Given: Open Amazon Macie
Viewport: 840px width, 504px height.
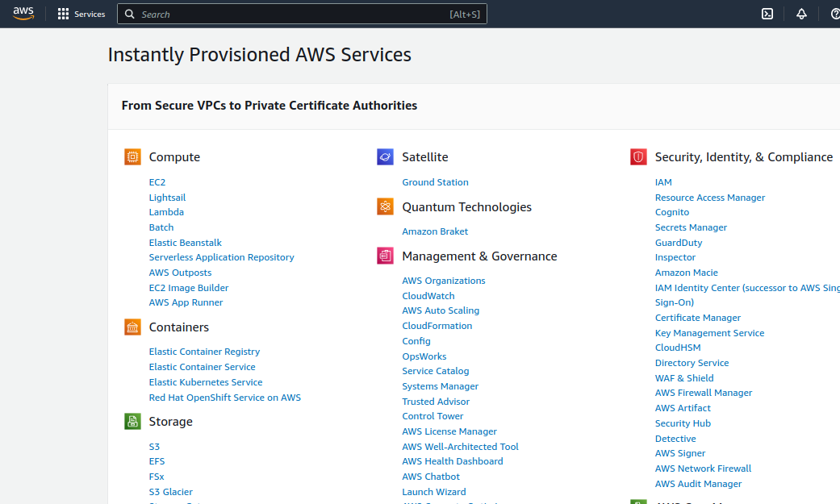Looking at the screenshot, I should point(686,273).
